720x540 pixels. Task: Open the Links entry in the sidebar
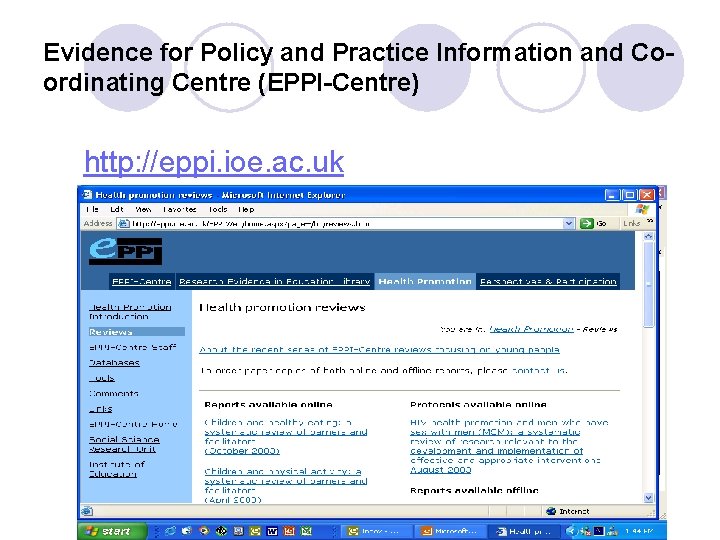(101, 409)
